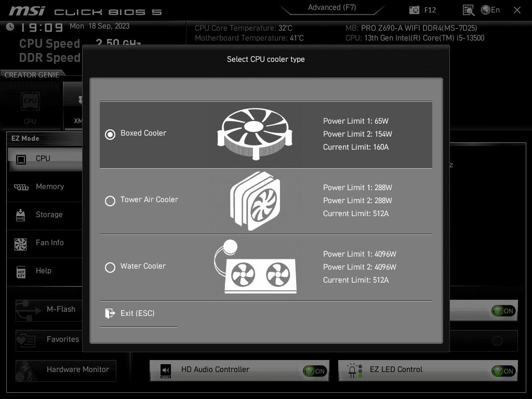Image resolution: width=532 pixels, height=399 pixels.
Task: Open Hardware Monitor
Action: coord(66,370)
